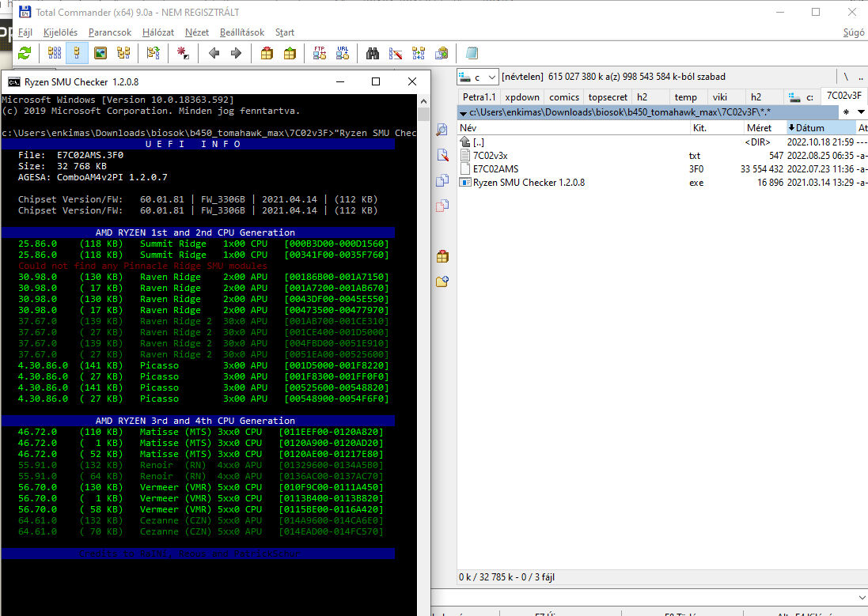Unpack files using the green-arrow box icon
The height and width of the screenshot is (616, 868).
coord(290,53)
